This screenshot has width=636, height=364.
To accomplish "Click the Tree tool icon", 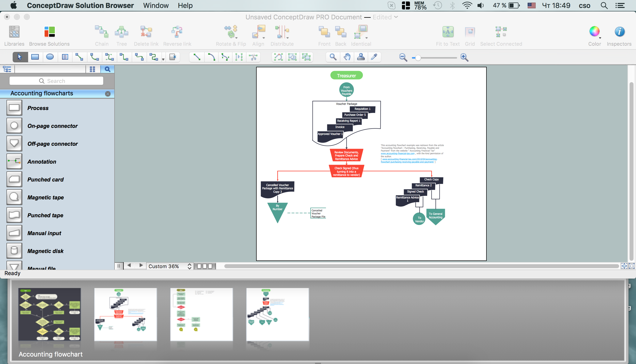I will (121, 32).
